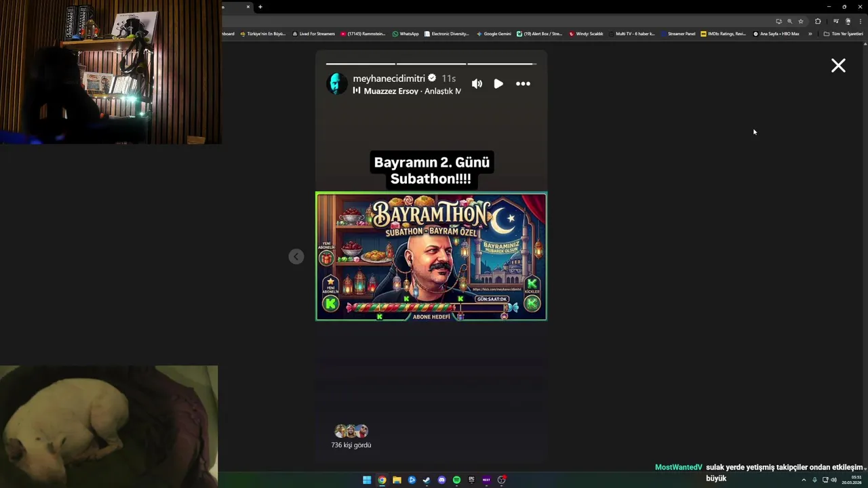The image size is (868, 488).
Task: Open the browser extensions puzzle icon
Action: 818,21
